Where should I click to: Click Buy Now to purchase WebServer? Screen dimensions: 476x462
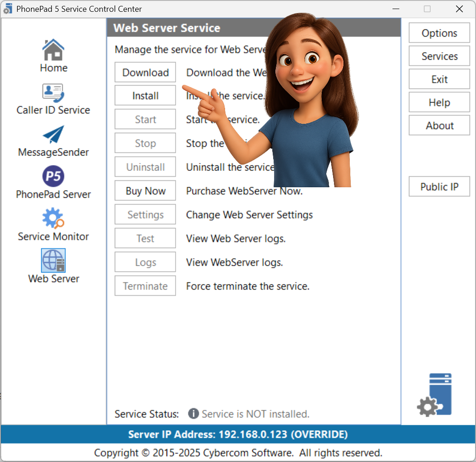145,191
